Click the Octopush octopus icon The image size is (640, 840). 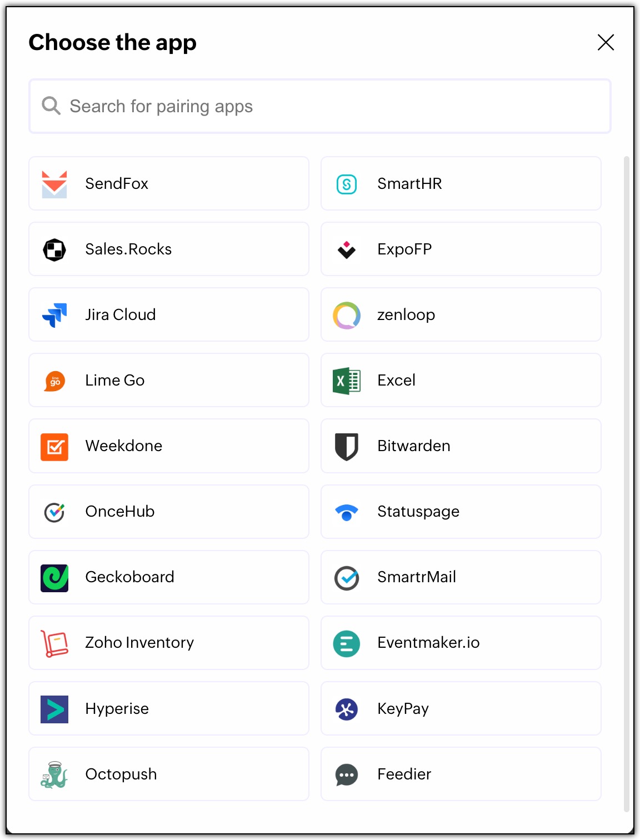(54, 774)
